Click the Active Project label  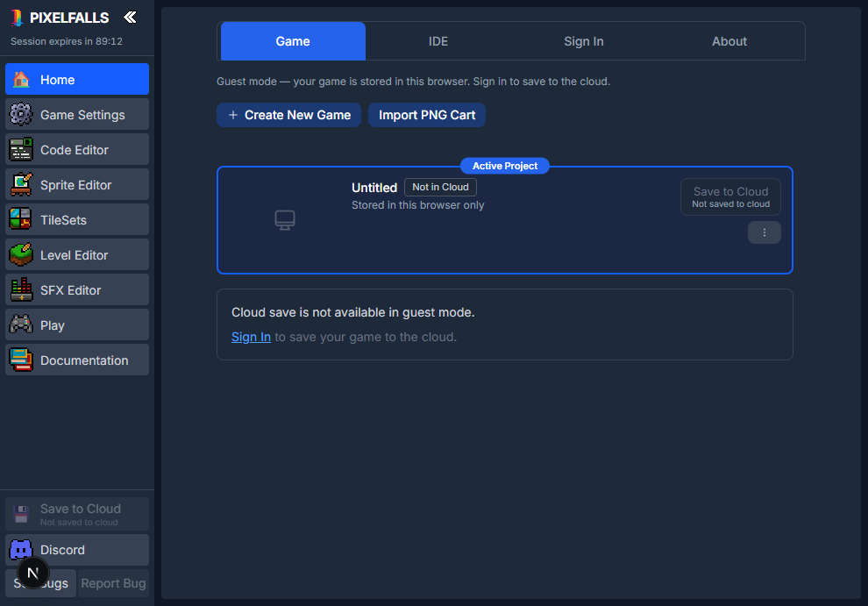(505, 166)
